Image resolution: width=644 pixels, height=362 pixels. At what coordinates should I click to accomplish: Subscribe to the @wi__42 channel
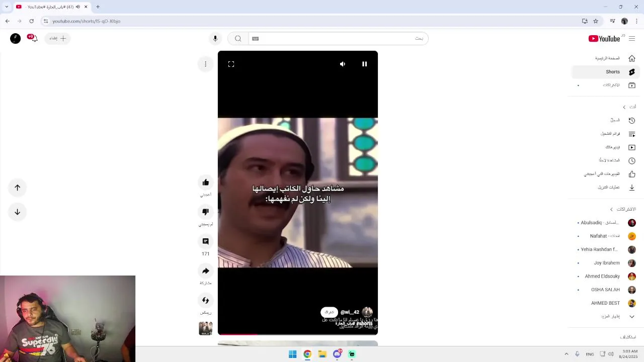tap(329, 312)
